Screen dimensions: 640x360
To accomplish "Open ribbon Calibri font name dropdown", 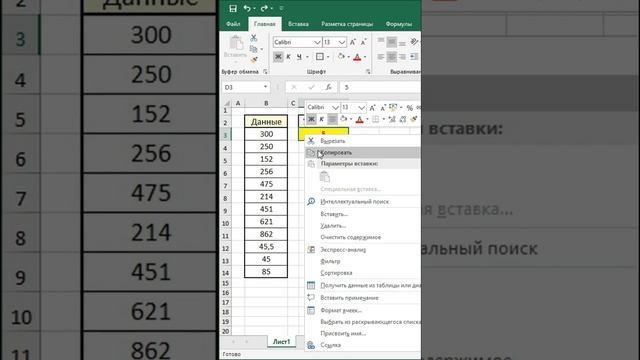I will coord(317,42).
